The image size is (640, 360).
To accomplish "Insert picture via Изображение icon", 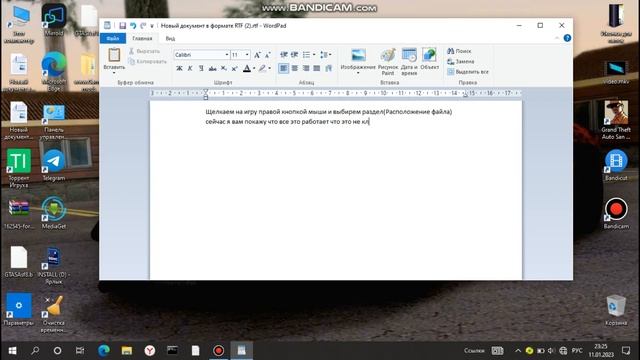I will [x=358, y=55].
